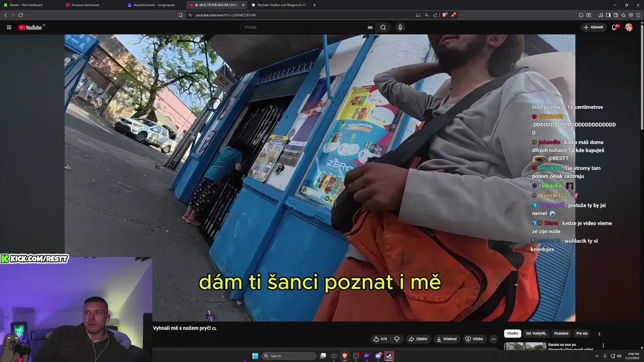Click the Windows taskbar Search box
Viewport: 644px width, 362px height.
289,356
